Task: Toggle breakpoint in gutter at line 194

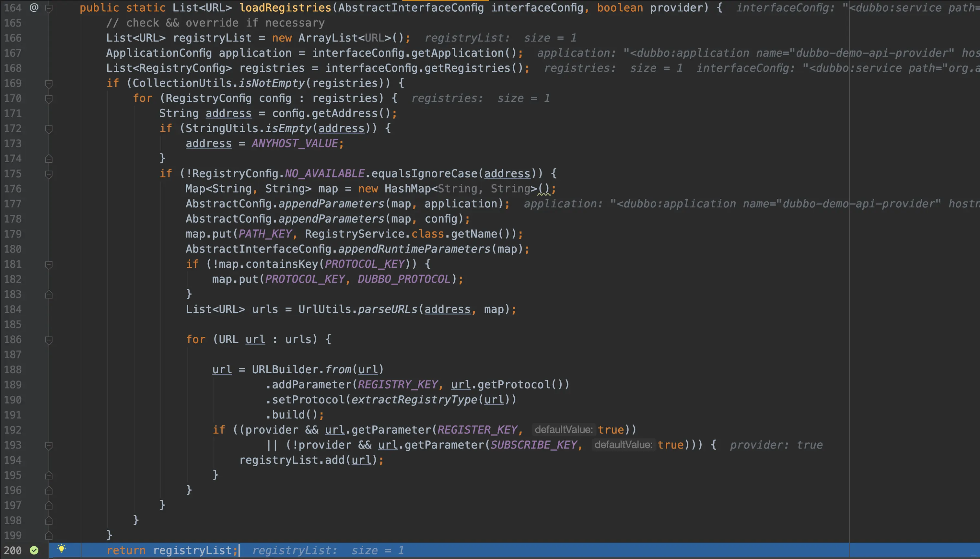Action: tap(34, 460)
